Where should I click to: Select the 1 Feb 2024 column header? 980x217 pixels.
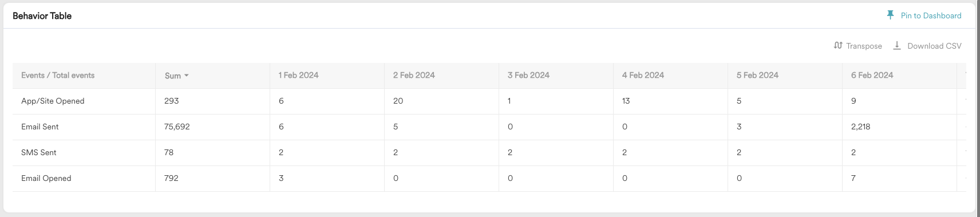[298, 75]
